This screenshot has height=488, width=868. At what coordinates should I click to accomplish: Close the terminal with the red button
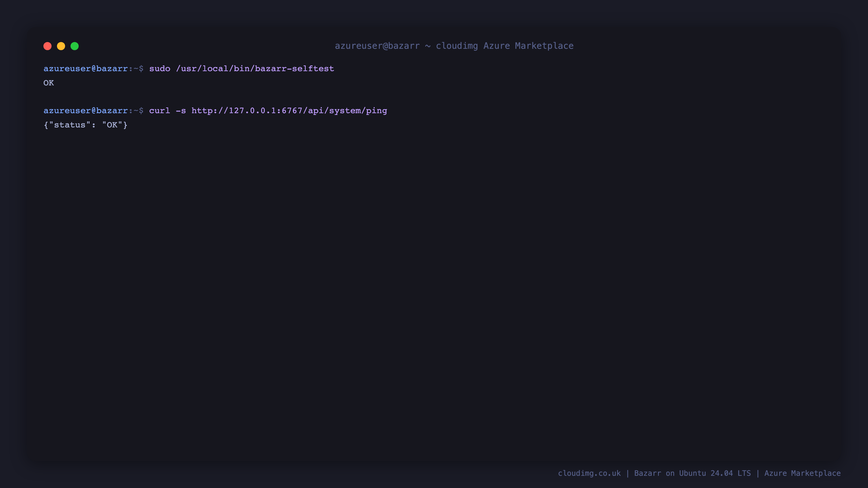(x=47, y=46)
